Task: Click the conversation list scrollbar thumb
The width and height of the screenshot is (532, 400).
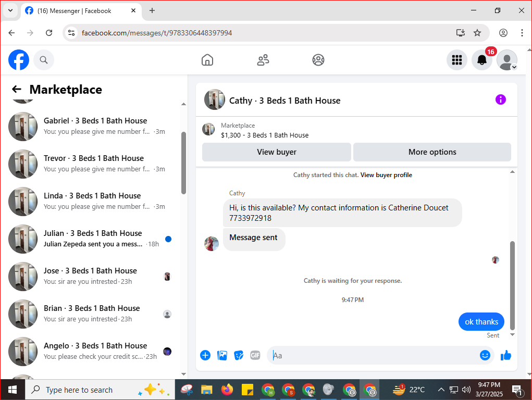Action: coord(183,163)
